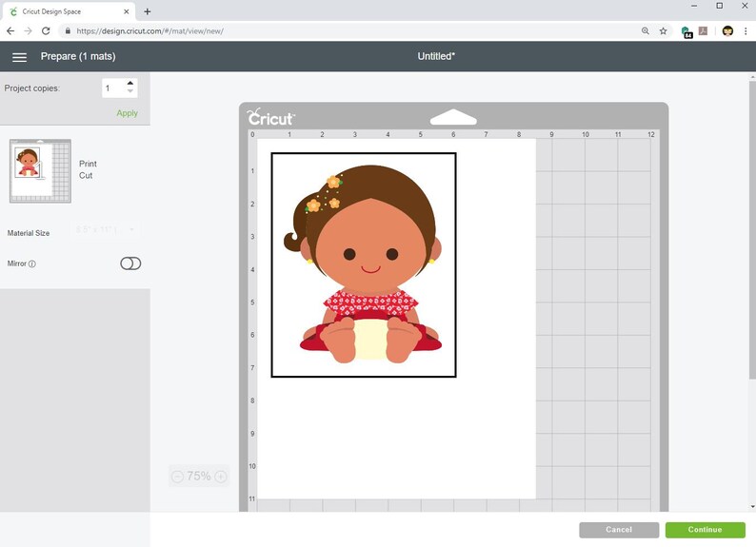Viewport: 756px width, 547px height.
Task: Zoom in the mat preview
Action: point(221,477)
